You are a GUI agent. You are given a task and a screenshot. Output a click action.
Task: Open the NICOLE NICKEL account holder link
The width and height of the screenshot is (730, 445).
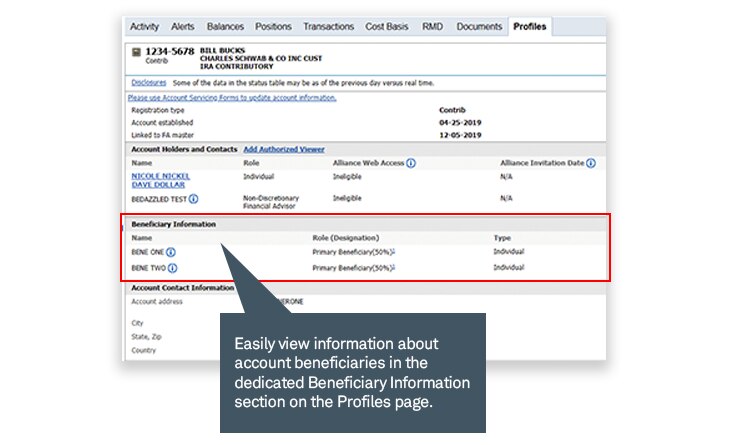[x=161, y=176]
